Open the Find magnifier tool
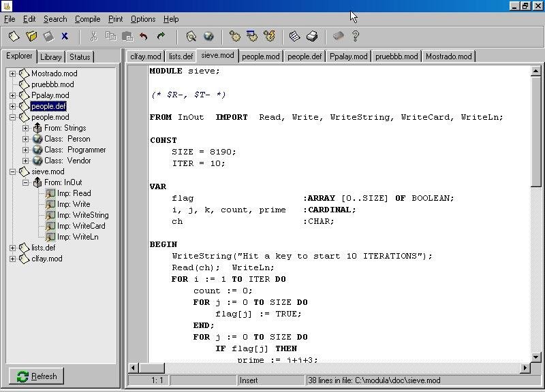Image resolution: width=545 pixels, height=392 pixels. point(191,37)
